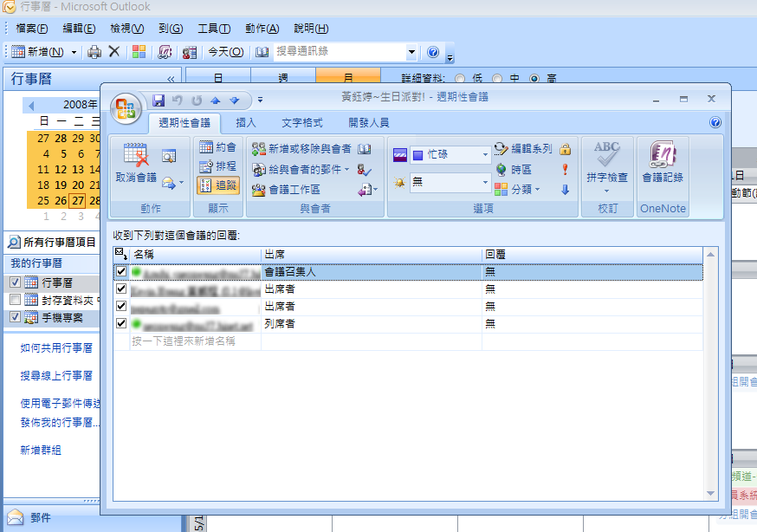
Task: Uncheck the 行事曆 calendar checkbox
Action: coord(15,282)
